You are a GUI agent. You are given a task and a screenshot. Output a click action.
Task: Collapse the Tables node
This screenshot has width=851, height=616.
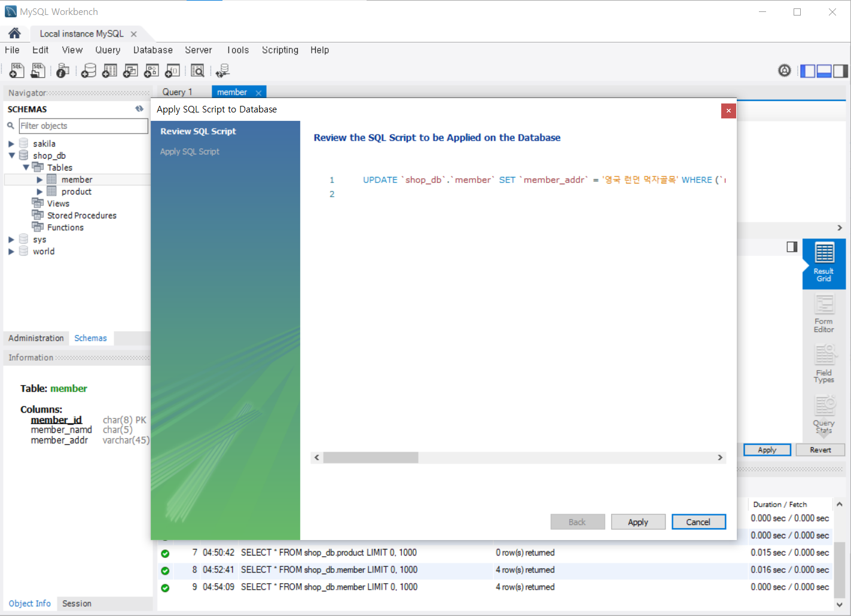(26, 167)
